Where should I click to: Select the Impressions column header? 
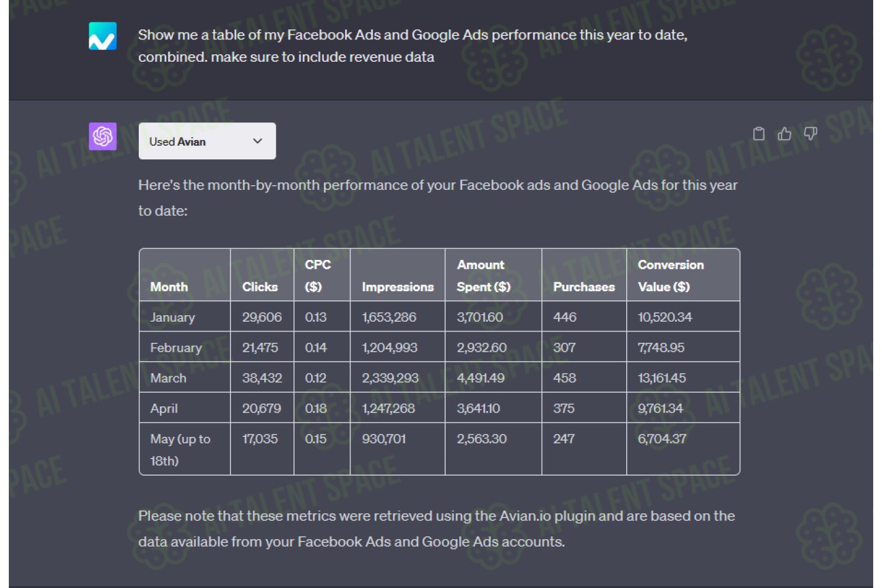(397, 287)
